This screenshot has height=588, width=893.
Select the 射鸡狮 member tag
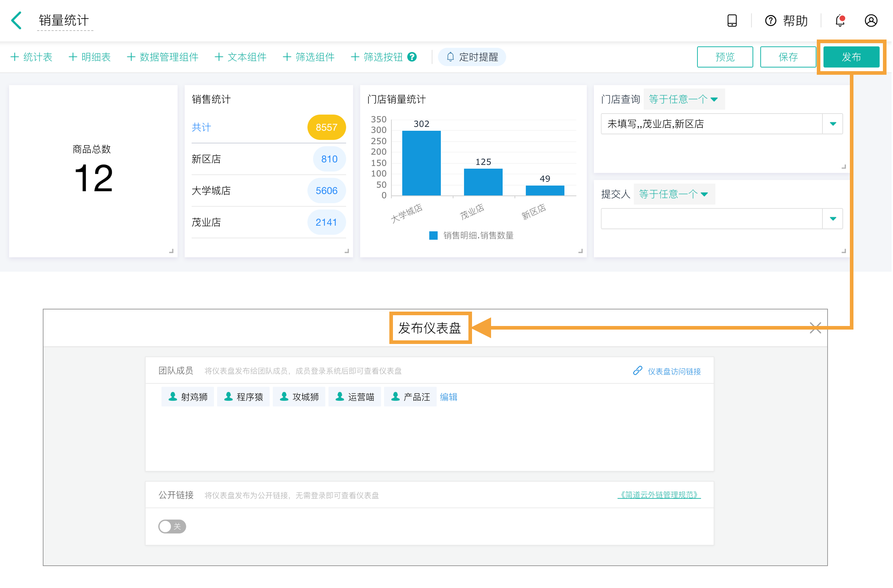point(188,397)
